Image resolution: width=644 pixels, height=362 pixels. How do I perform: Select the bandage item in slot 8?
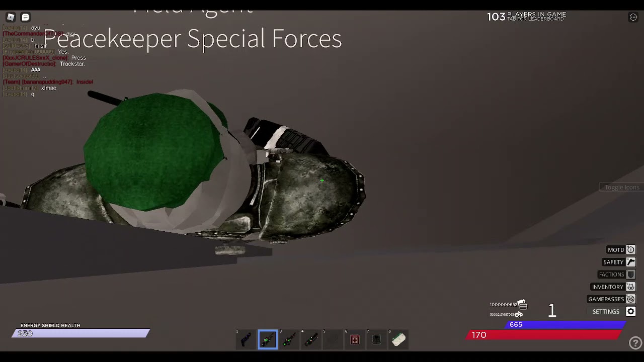coord(398,340)
